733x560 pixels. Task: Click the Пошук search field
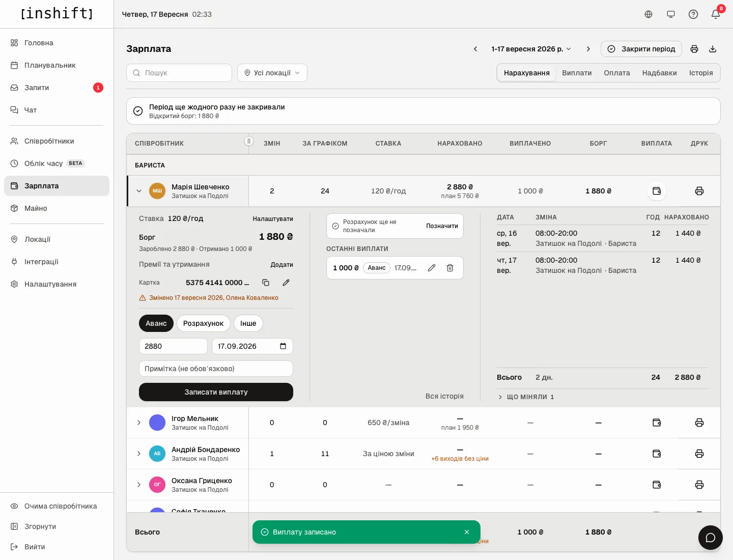(x=179, y=73)
